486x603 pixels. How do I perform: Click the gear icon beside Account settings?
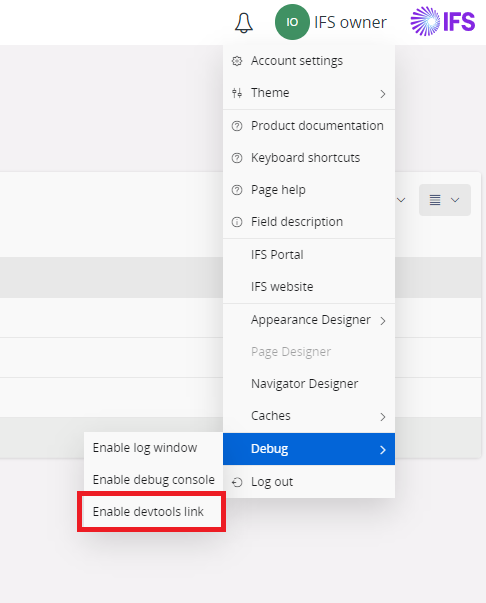[237, 61]
